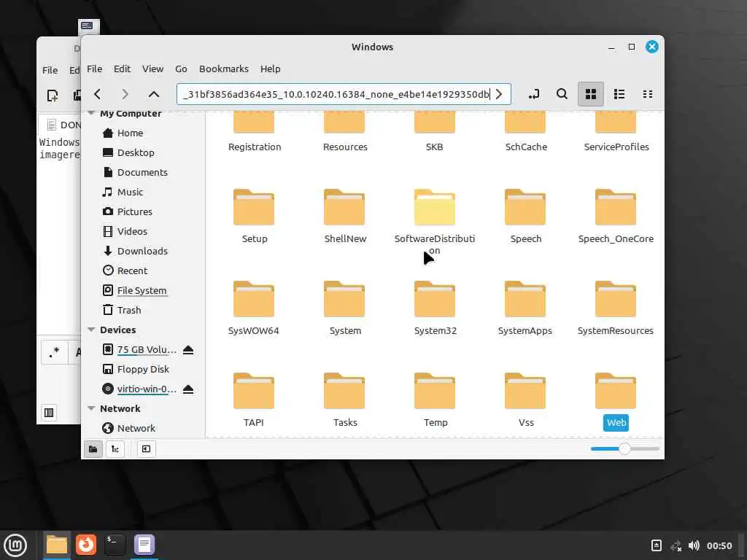This screenshot has height=560, width=747.
Task: Click the location bar next-path chevron
Action: point(499,94)
